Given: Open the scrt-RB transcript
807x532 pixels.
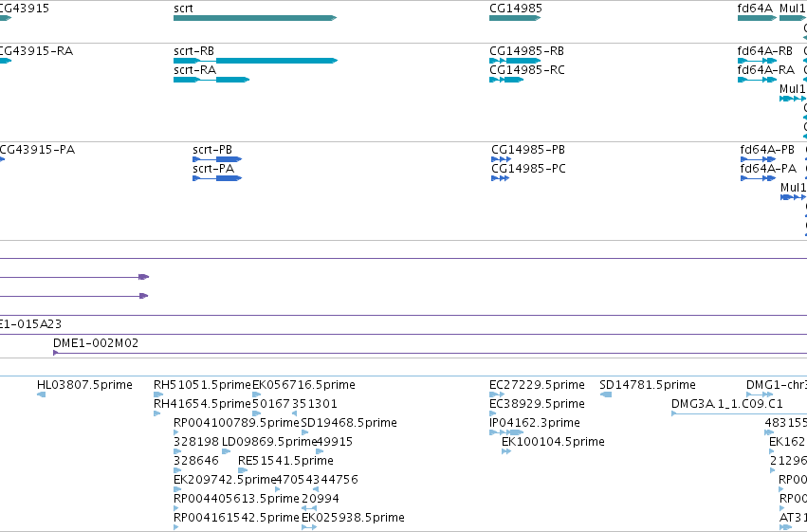Looking at the screenshot, I should pos(255,61).
